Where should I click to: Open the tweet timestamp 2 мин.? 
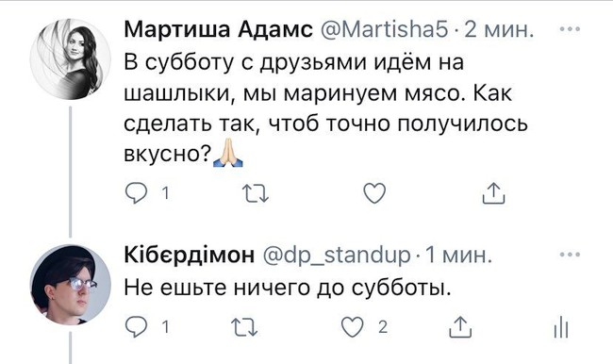click(499, 30)
